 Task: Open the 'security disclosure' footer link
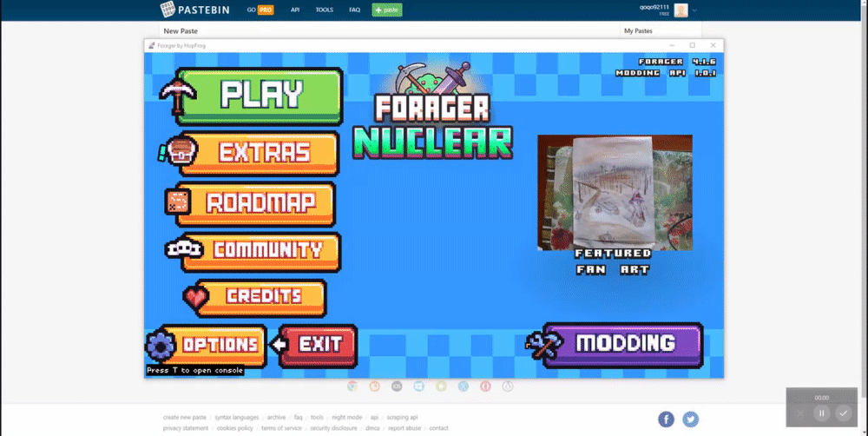(x=333, y=428)
